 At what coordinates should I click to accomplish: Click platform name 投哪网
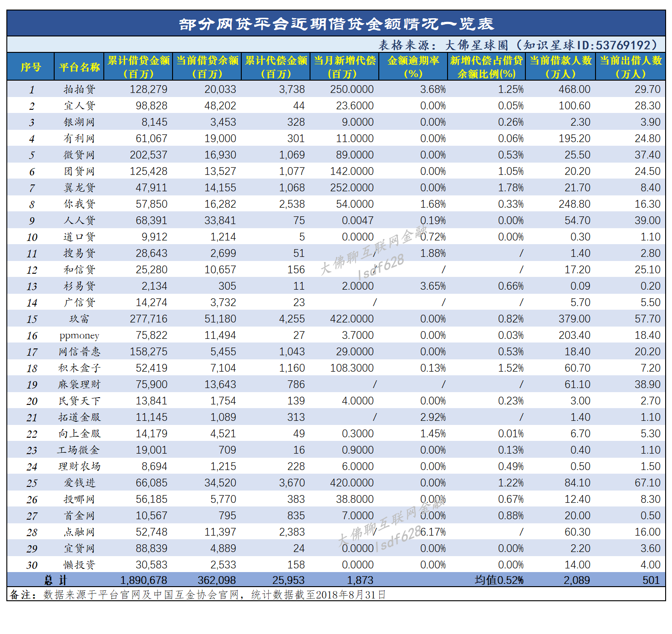[x=79, y=499]
